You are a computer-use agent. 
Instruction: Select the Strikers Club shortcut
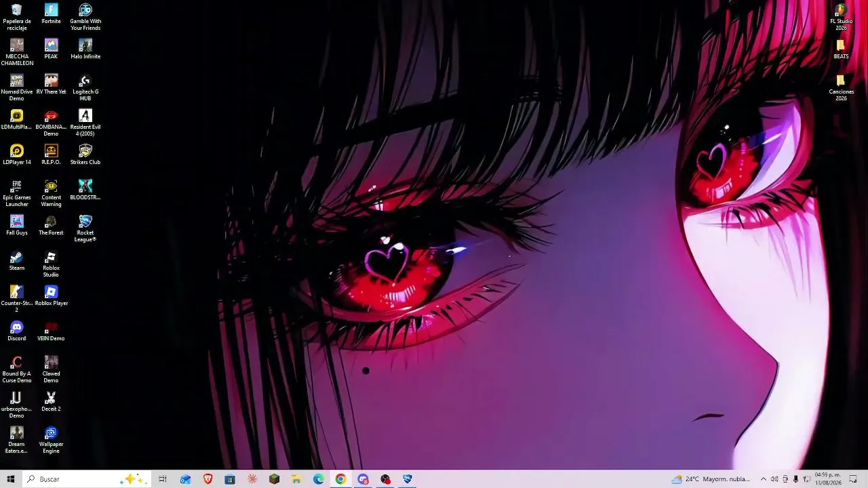tap(85, 155)
